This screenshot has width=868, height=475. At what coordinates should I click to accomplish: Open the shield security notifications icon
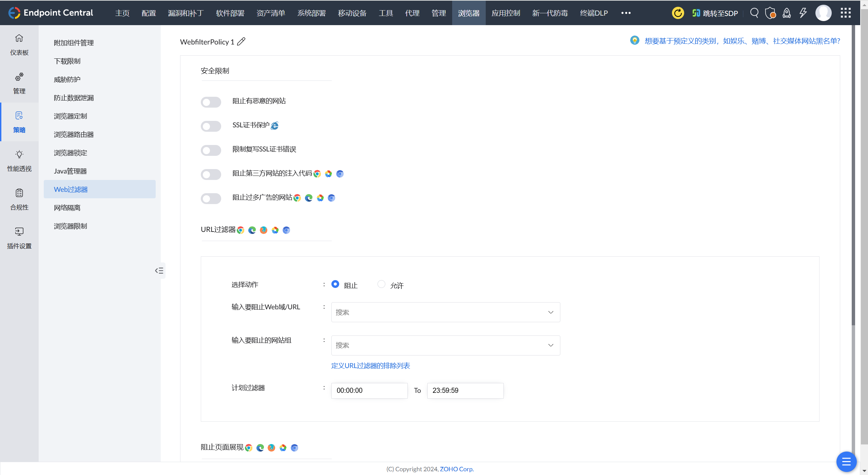tap(770, 13)
